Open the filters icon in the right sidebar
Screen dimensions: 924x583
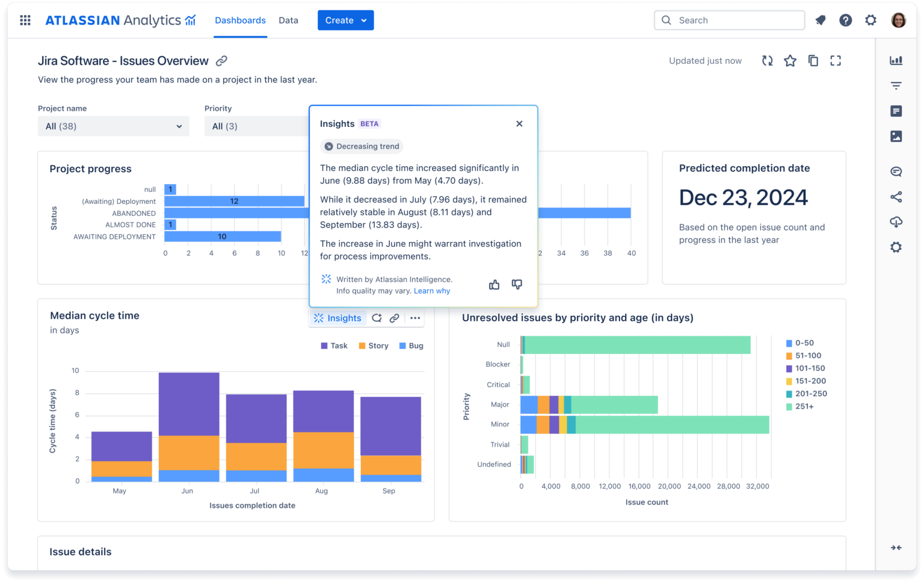(896, 85)
